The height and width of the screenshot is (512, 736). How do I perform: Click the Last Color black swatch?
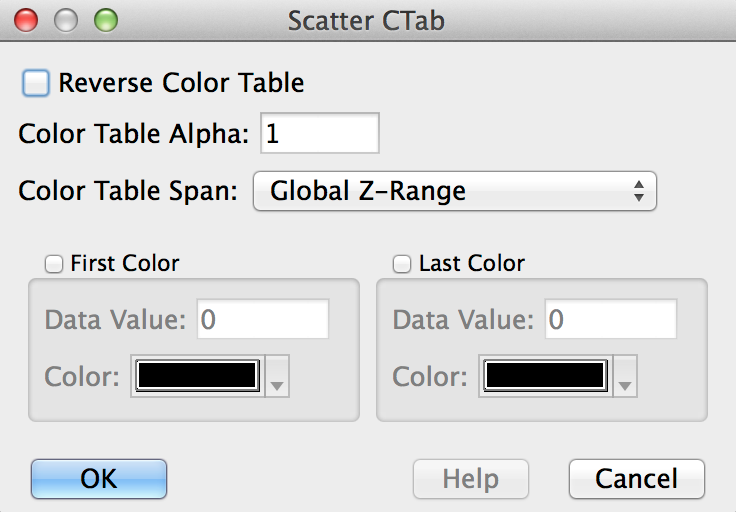[x=546, y=376]
